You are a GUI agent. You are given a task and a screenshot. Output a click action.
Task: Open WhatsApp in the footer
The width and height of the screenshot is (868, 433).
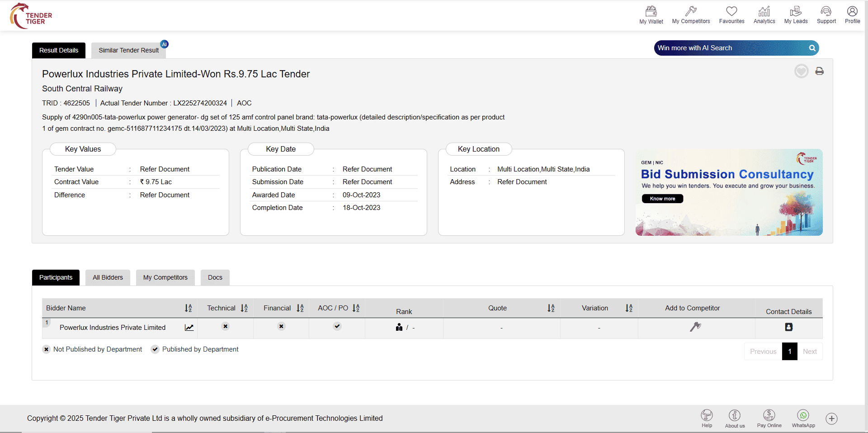click(x=803, y=416)
